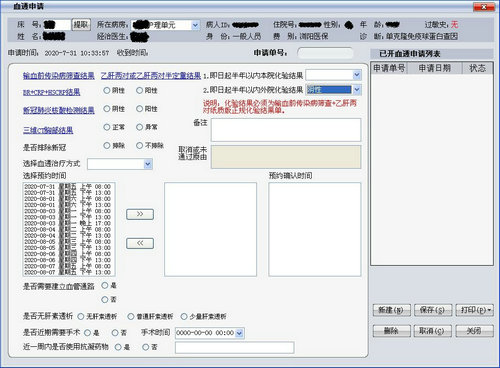Expand the 手术时间 date picker arrow
500x368 pixels.
239,333
